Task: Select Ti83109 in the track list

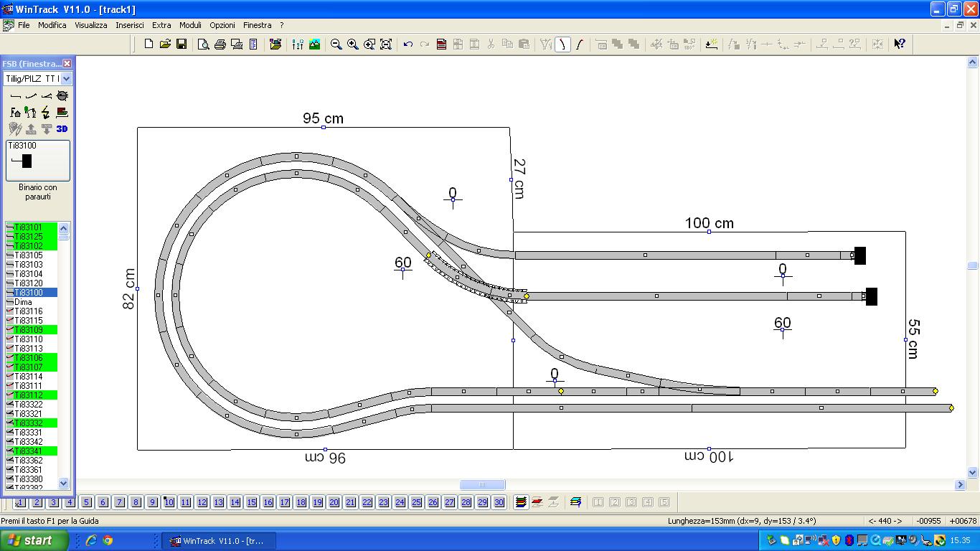Action: point(32,330)
